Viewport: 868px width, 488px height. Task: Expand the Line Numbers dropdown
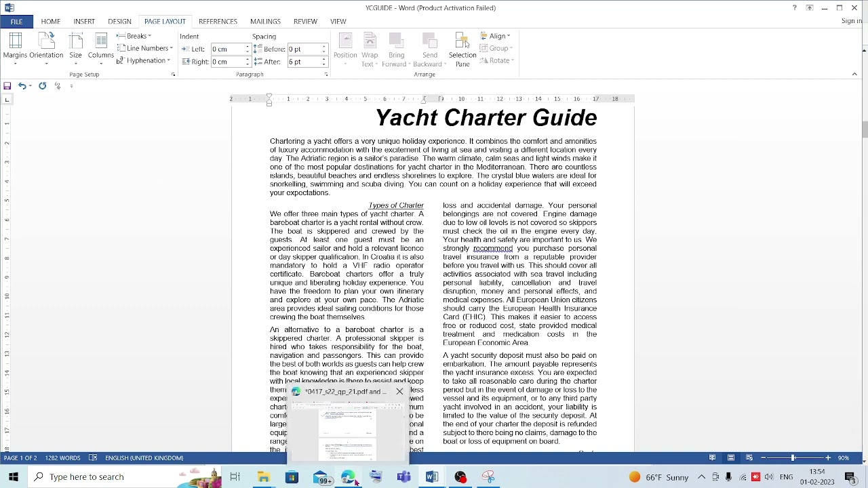tap(145, 48)
